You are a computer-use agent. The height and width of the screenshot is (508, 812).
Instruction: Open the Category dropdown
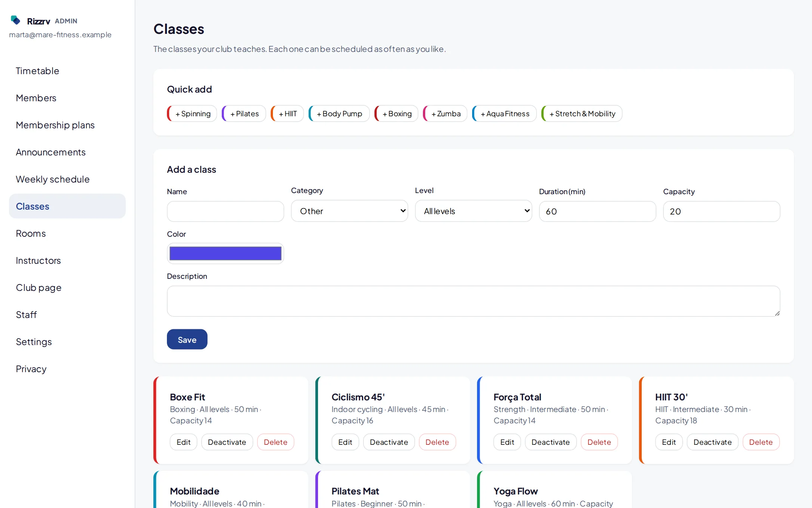[x=350, y=211]
